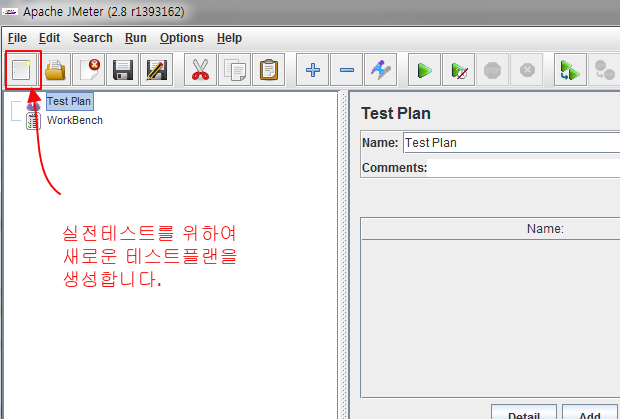Click the Remote stop all icon
This screenshot has width=620, height=419.
[604, 70]
